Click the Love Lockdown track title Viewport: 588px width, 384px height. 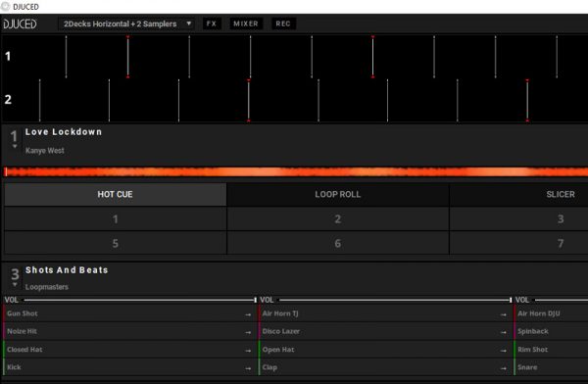tap(64, 132)
